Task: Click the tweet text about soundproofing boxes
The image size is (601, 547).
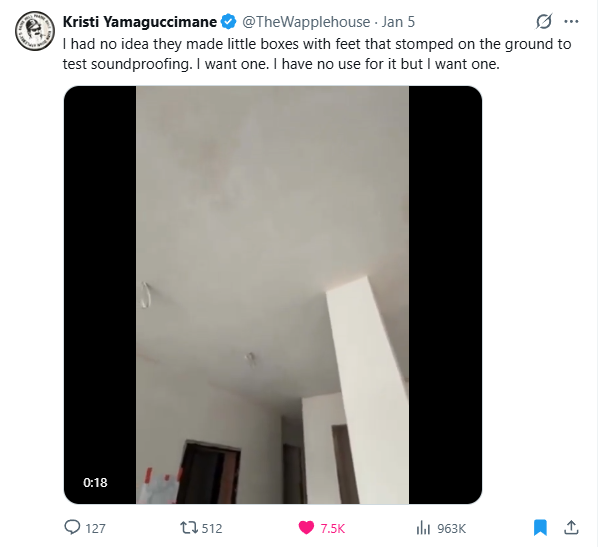Action: 317,54
